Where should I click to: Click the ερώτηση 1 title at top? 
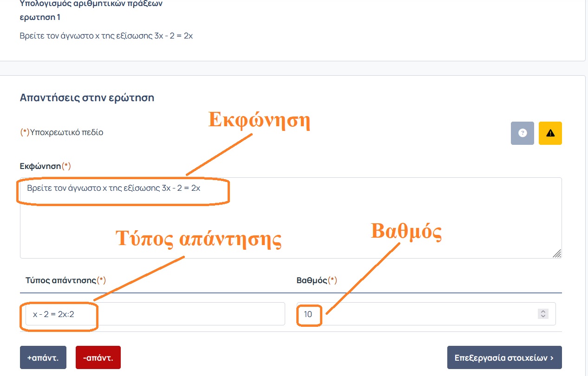(40, 17)
